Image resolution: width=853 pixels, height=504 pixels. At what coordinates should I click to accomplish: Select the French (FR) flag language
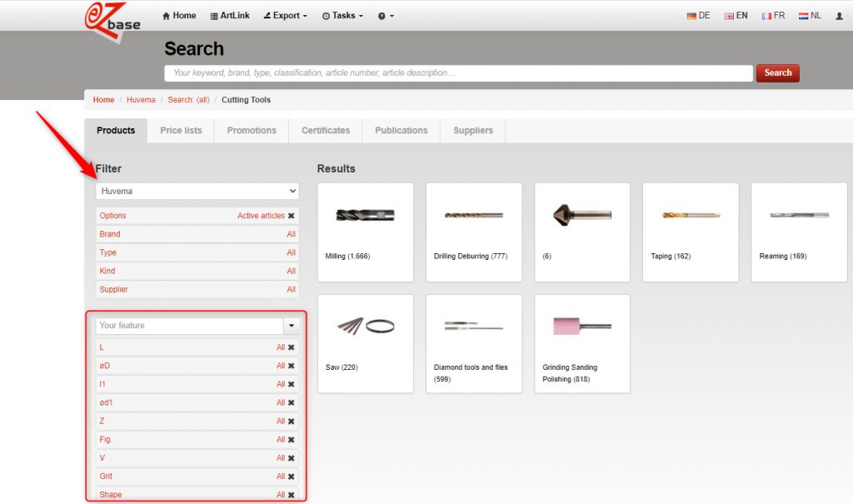click(x=773, y=16)
